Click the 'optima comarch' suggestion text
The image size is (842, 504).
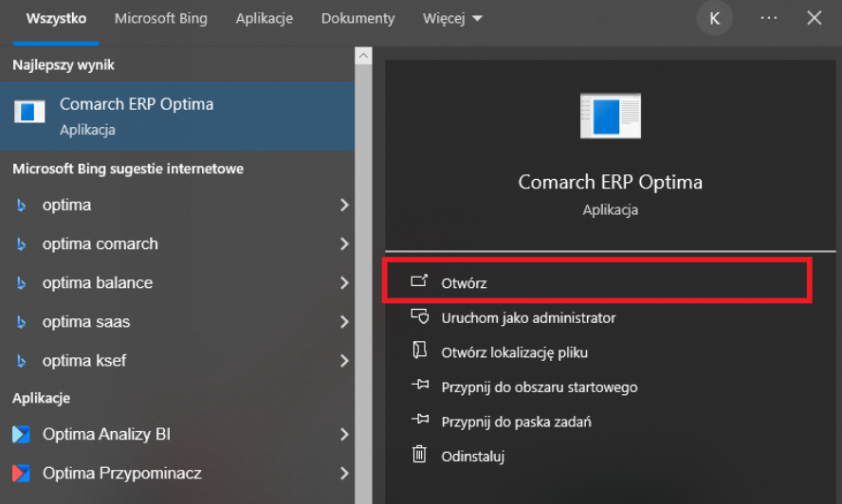[x=101, y=244]
